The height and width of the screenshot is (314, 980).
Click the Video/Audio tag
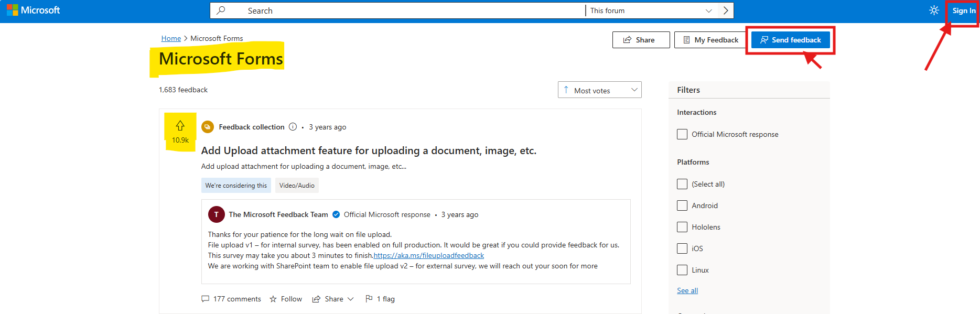coord(297,186)
